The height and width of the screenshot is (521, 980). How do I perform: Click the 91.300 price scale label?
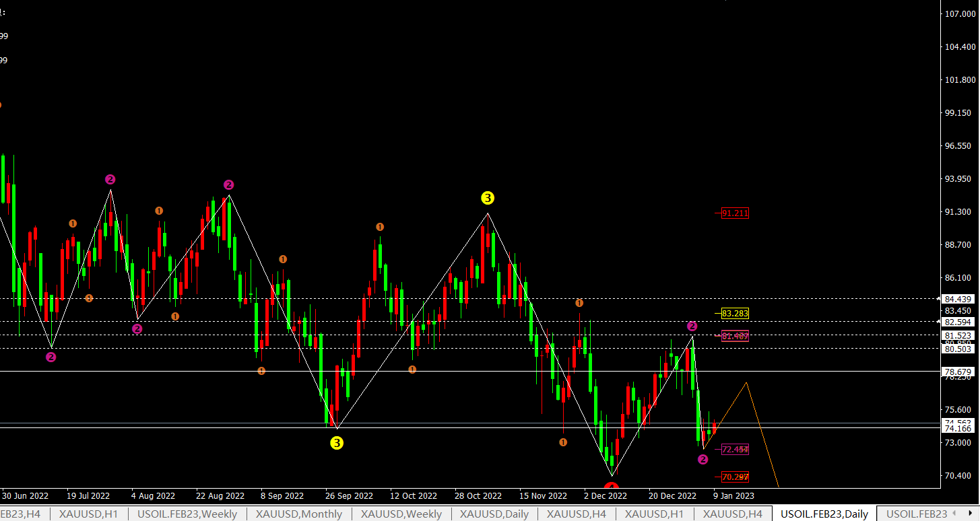tap(958, 212)
